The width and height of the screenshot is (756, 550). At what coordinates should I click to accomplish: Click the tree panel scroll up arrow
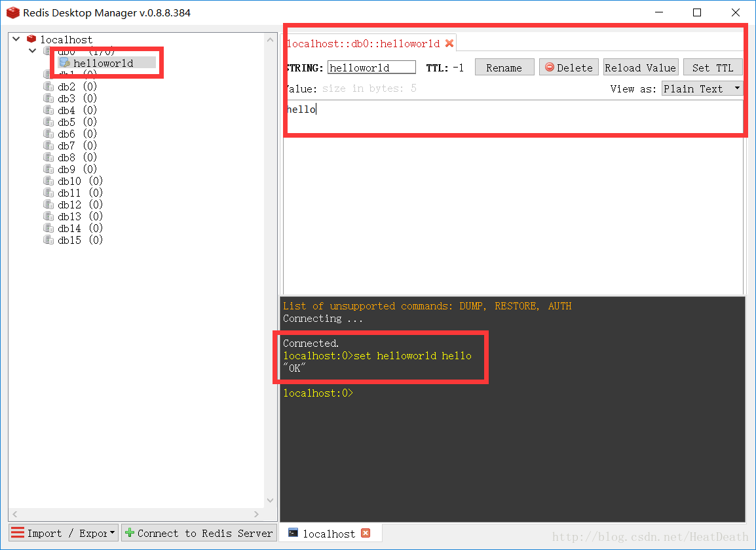coord(270,39)
